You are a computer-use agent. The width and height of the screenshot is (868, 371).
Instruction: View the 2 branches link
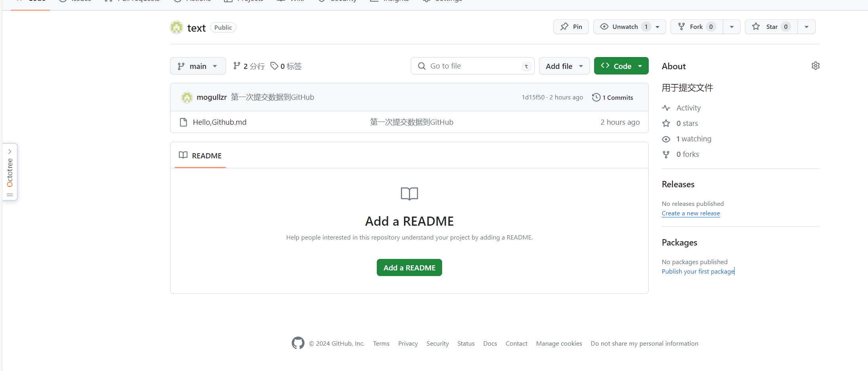[x=249, y=66]
